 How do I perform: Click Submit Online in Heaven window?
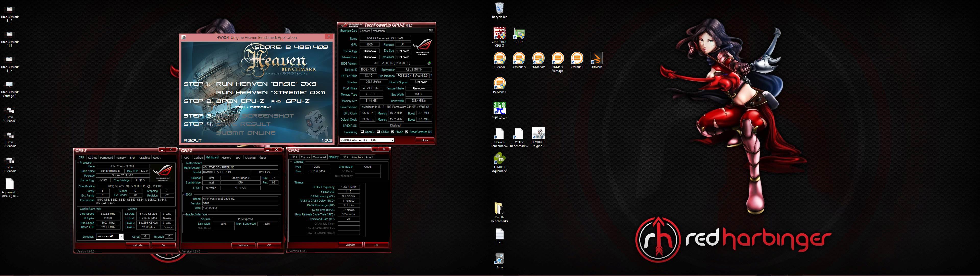246,133
